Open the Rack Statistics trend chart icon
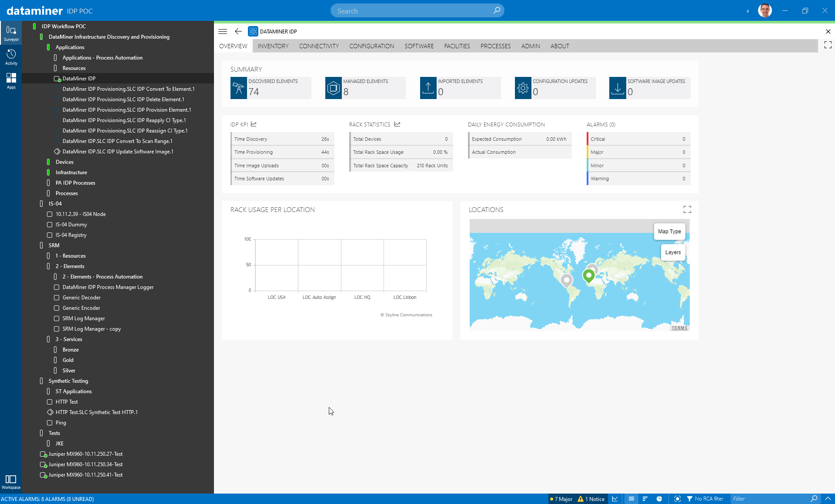Screen dimensions: 835x504 tap(397, 124)
